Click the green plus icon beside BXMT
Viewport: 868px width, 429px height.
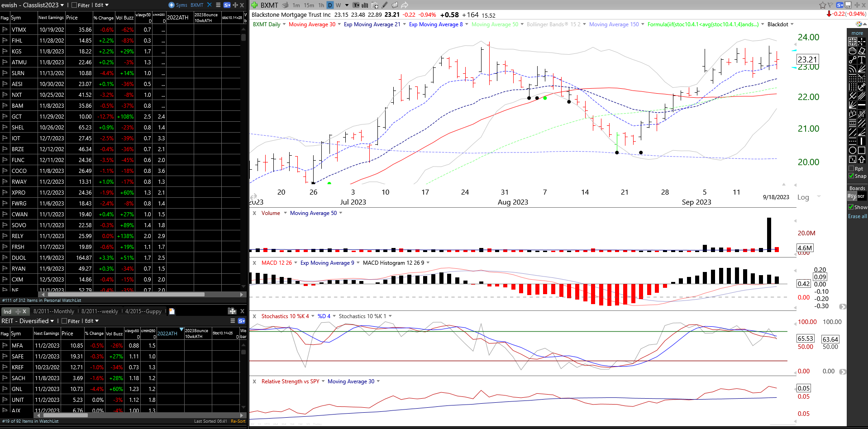pos(254,5)
